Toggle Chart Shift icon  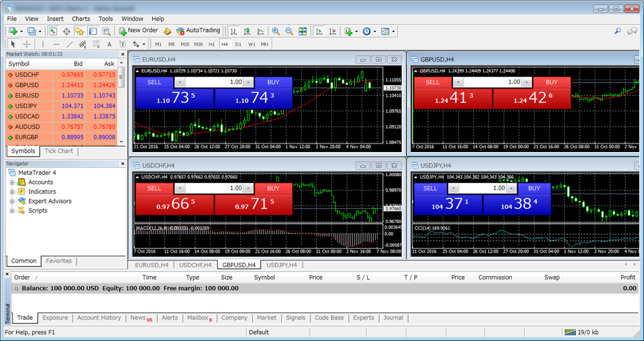pyautogui.click(x=332, y=31)
